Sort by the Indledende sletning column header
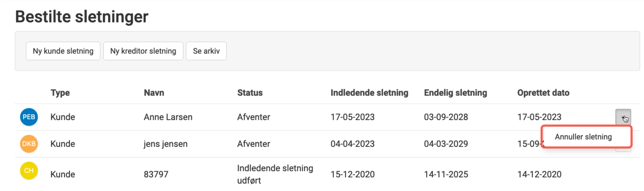Viewport: 644px width, 191px height. pyautogui.click(x=369, y=93)
